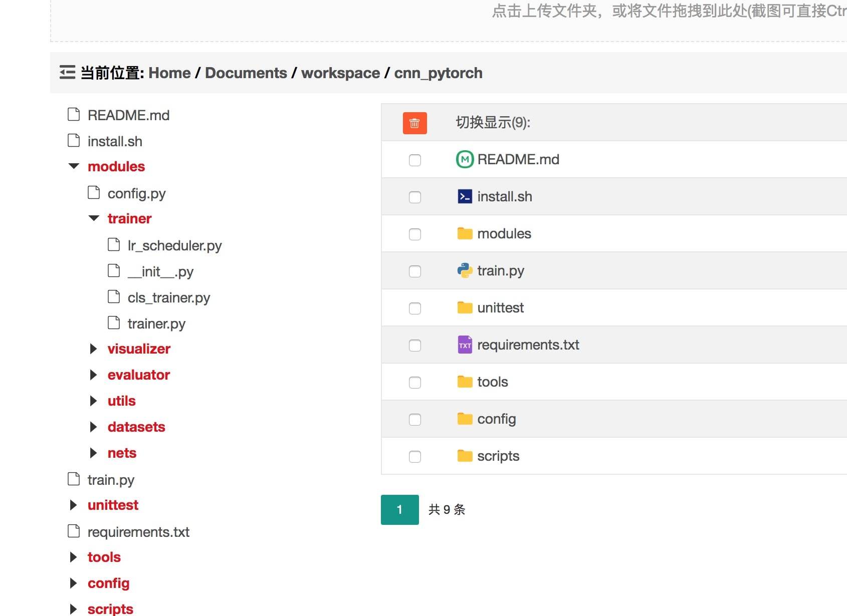Click cnn_pytorch in the breadcrumb
This screenshot has height=616, width=847.
click(x=438, y=73)
